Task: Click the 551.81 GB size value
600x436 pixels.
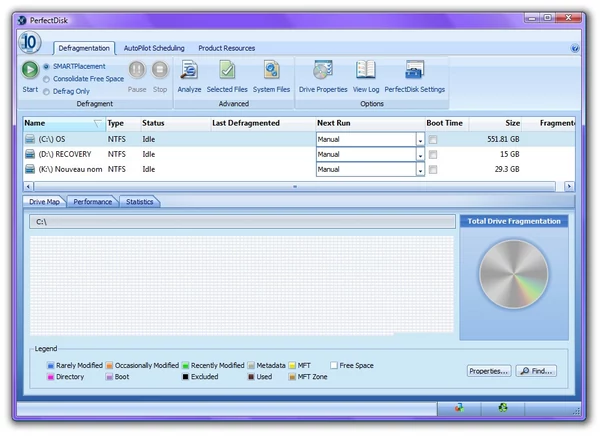Action: 503,139
